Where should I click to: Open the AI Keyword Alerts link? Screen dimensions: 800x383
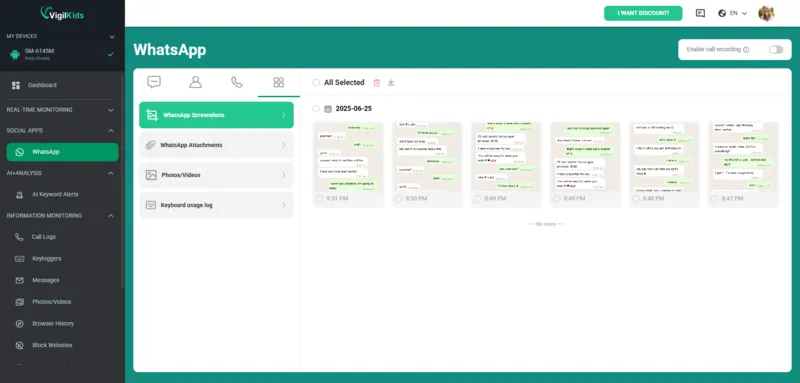[55, 194]
